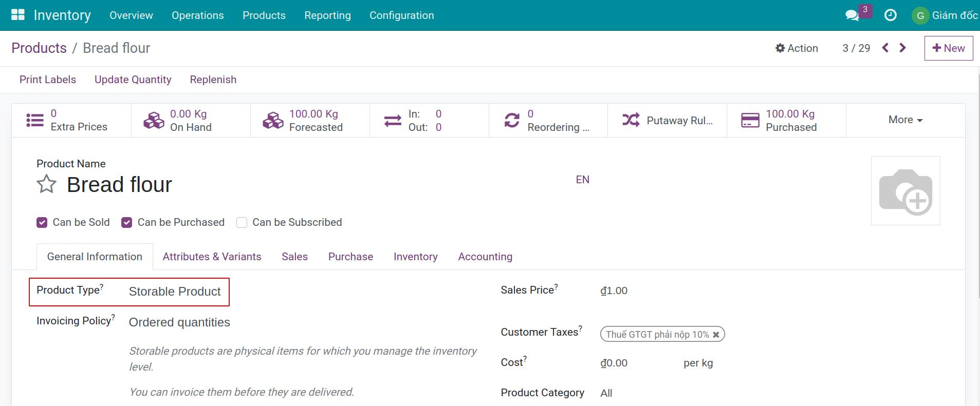
Task: Toggle Can be Purchased checkbox
Action: pos(127,222)
